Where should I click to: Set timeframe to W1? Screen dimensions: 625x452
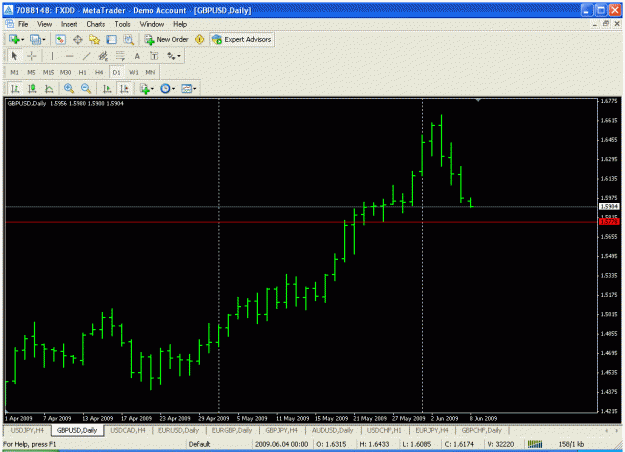[x=134, y=73]
